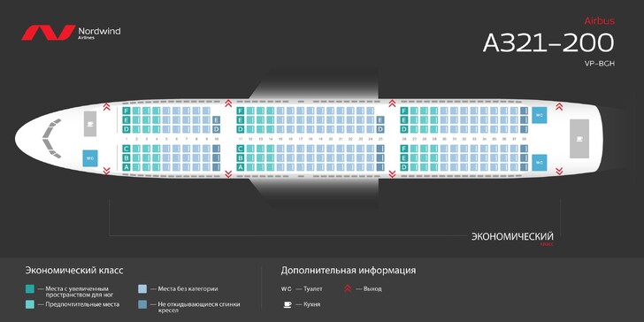This screenshot has height=322, width=644.
Task: Click the upper rear WC block behind row 38
Action: (540, 115)
